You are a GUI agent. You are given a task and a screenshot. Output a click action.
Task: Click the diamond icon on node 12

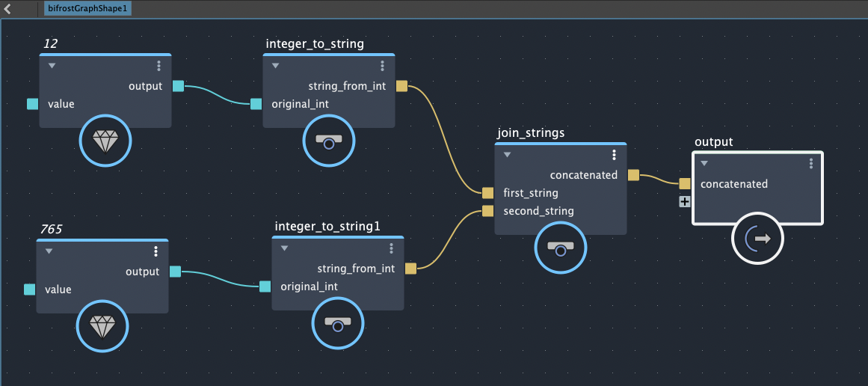click(105, 141)
